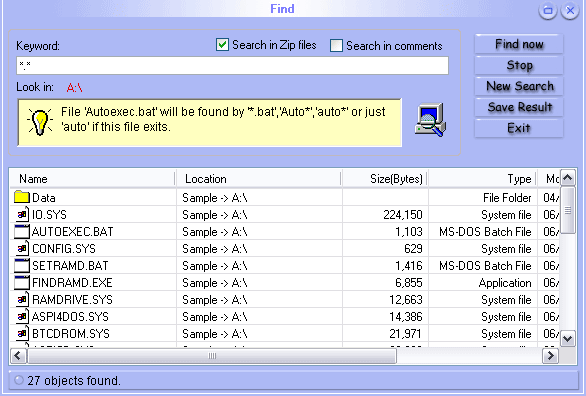
Task: Click the horizontal scrollbar thumb
Action: click(212, 356)
